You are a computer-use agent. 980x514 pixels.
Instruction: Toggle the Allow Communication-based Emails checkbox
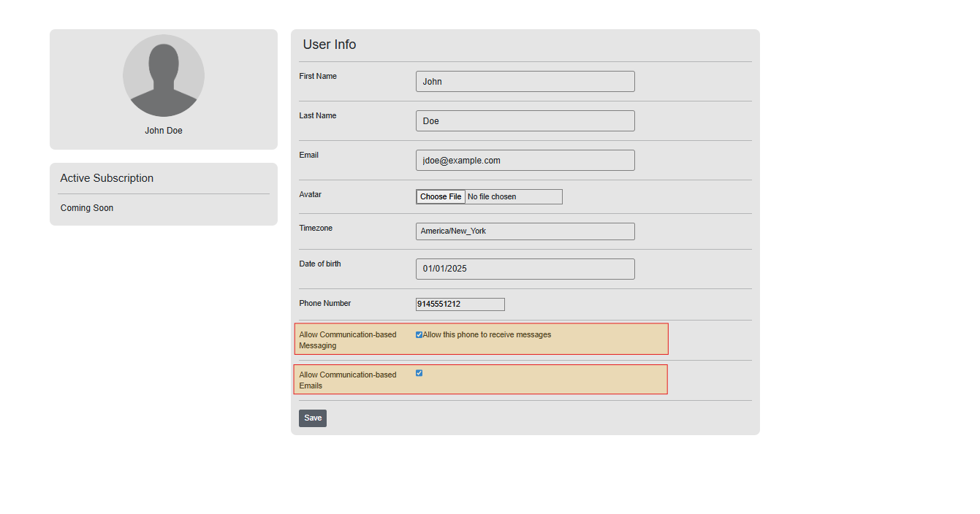pos(419,373)
